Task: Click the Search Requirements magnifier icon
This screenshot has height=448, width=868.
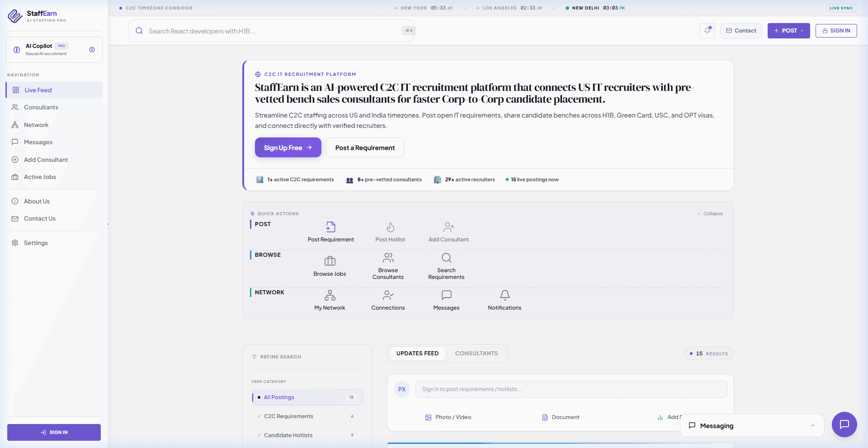Action: pos(447,258)
